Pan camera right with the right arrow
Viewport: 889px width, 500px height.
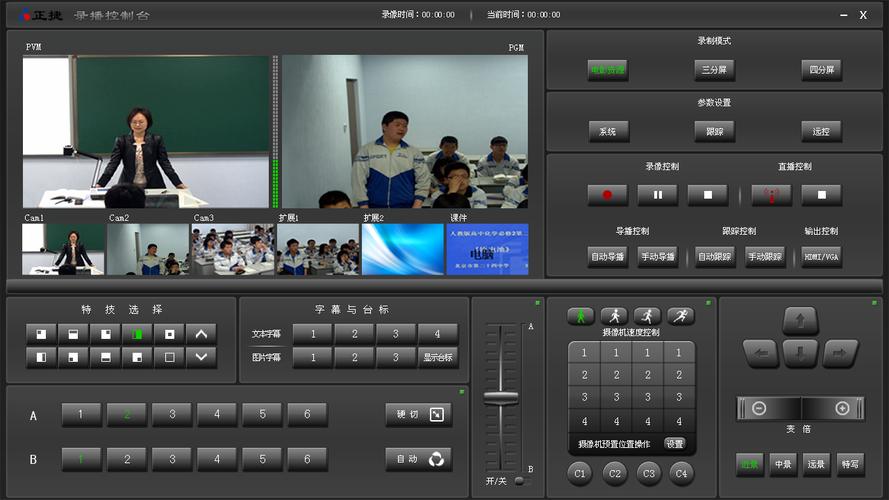coord(840,354)
